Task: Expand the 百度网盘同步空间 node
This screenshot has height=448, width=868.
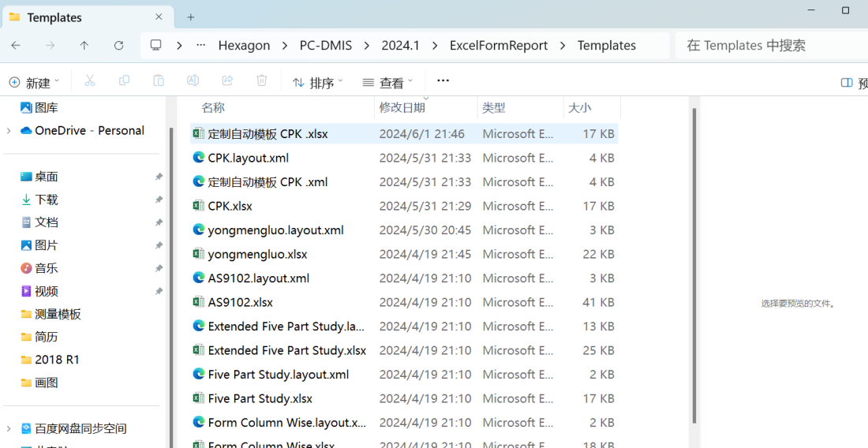Action: (x=9, y=428)
